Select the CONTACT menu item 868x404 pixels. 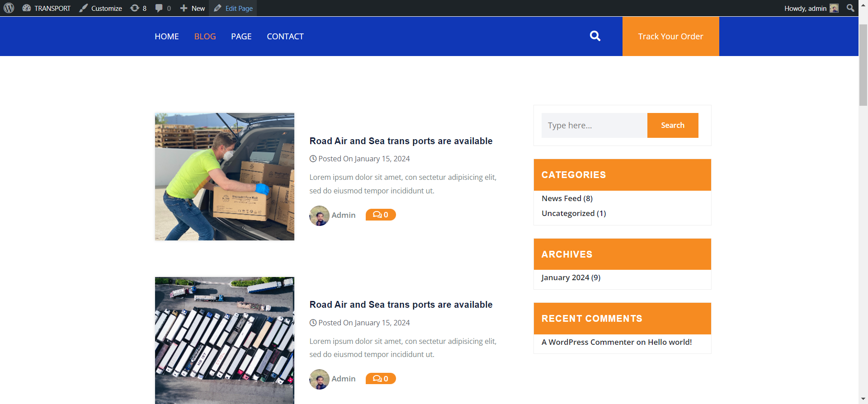285,37
